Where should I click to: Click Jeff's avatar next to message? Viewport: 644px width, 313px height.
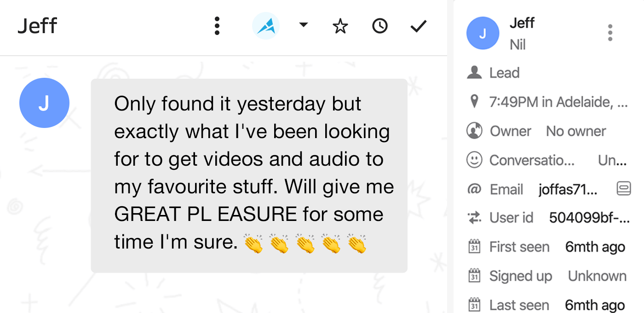point(44,103)
